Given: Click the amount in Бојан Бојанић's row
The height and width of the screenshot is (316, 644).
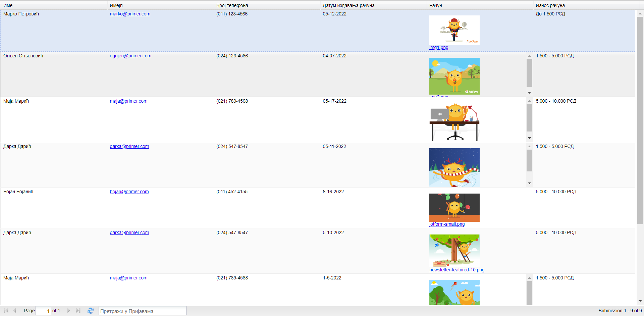Looking at the screenshot, I should pyautogui.click(x=556, y=192).
